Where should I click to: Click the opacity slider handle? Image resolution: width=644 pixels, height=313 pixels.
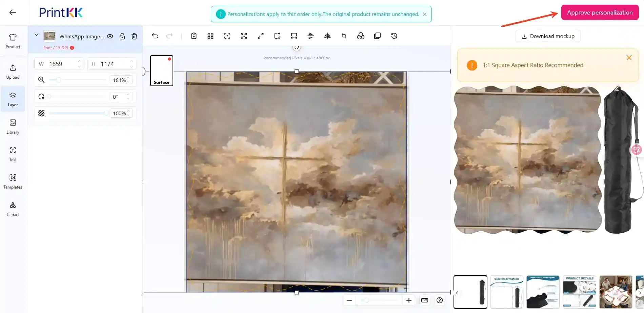[x=106, y=113]
